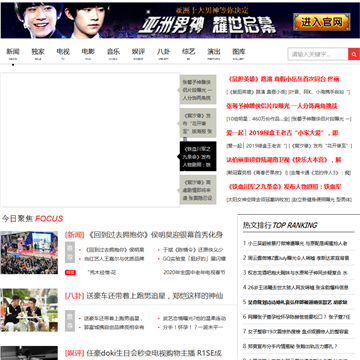Open the bullet link 当红艺人王嘉尔与优质品牌
Image resolution: width=360 pixels, height=360 pixels.
coord(114,259)
